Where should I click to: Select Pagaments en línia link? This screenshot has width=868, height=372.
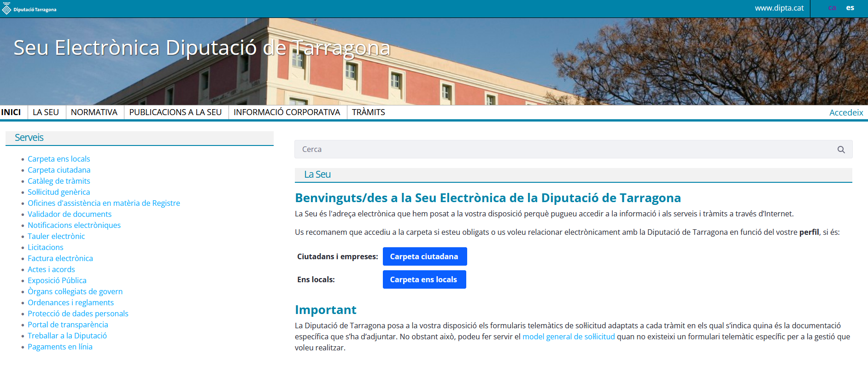coord(60,347)
